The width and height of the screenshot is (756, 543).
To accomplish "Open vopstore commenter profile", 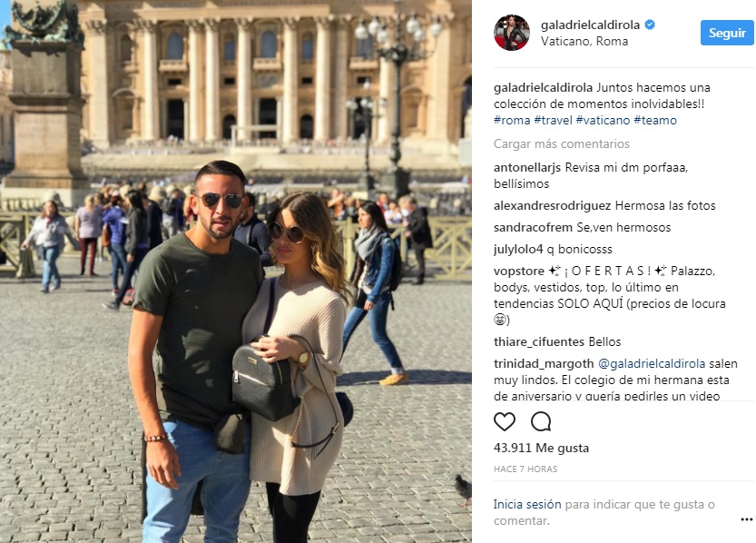I will pos(519,271).
